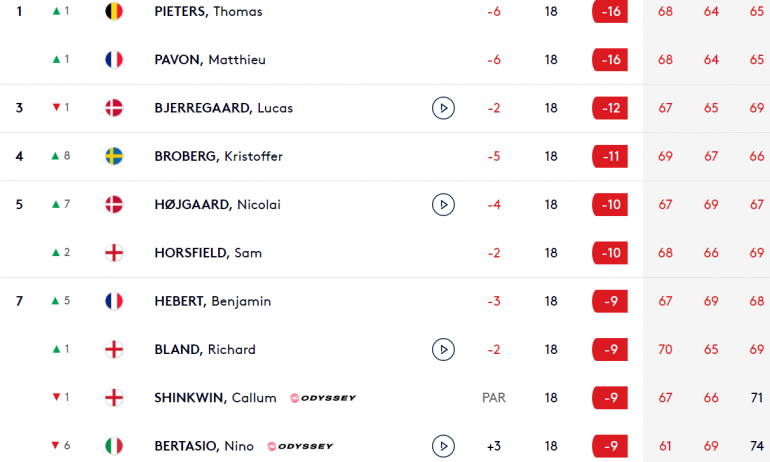The height and width of the screenshot is (462, 770).
Task: Click Broberg's up 8 position change indicator
Action: [x=61, y=156]
